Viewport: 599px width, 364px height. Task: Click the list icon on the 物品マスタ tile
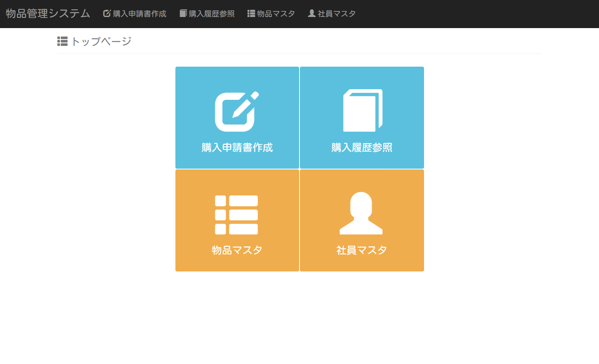(237, 215)
